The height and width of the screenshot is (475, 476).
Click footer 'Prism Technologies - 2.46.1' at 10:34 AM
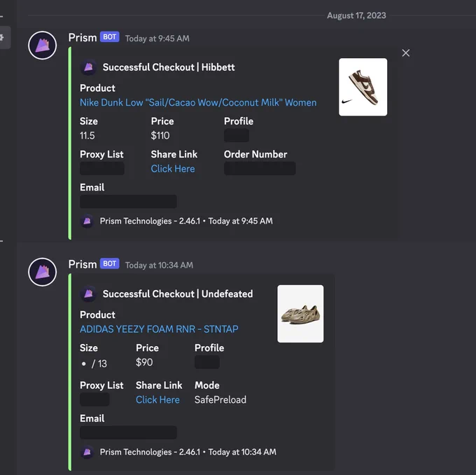150,452
